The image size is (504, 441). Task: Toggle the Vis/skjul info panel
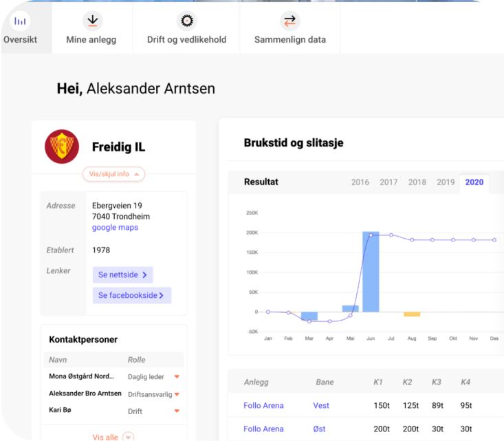[113, 174]
